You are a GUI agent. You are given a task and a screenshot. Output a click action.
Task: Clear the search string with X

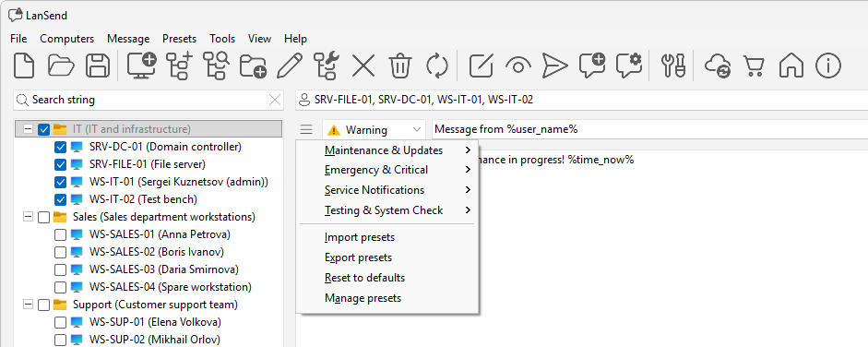point(275,100)
